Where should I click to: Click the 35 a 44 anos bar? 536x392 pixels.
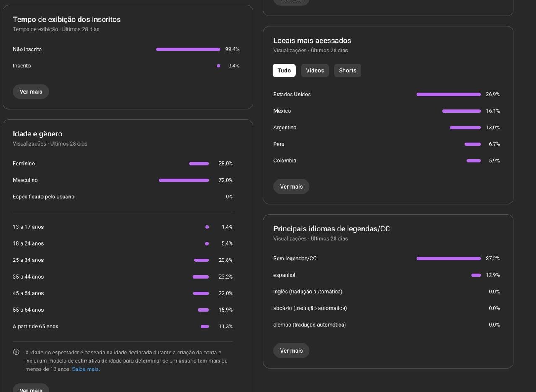pos(201,277)
